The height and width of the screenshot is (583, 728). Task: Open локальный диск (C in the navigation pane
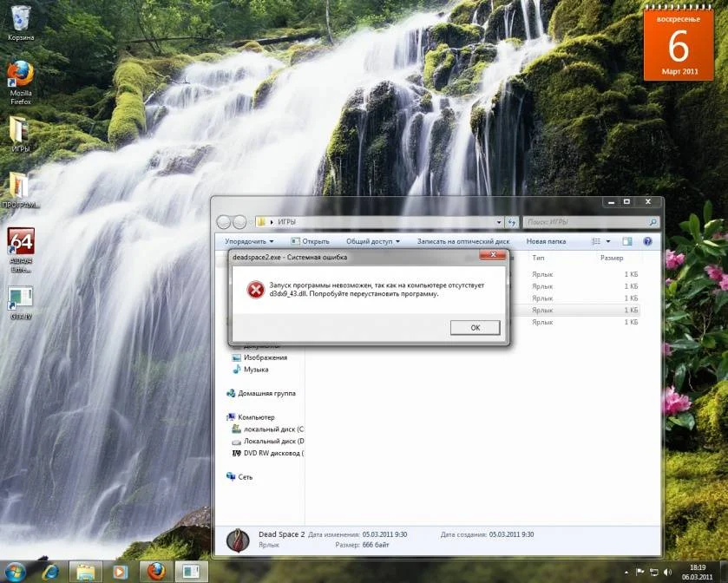pos(268,429)
